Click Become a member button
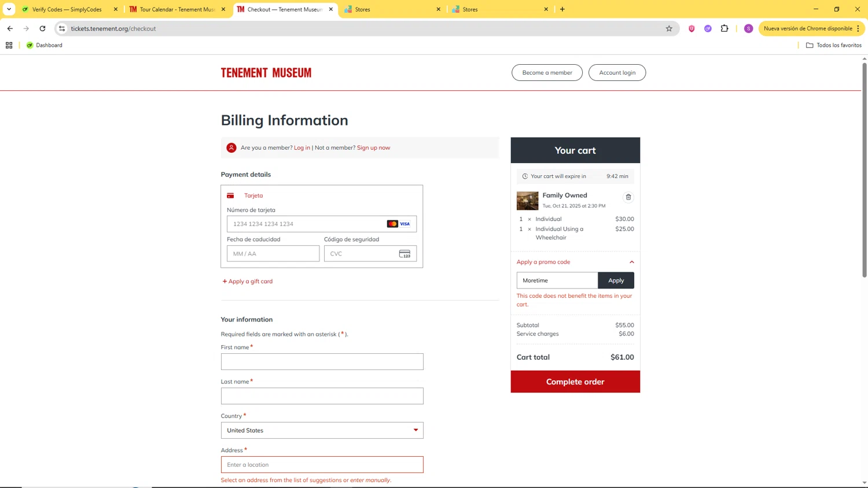The width and height of the screenshot is (868, 488). click(547, 73)
